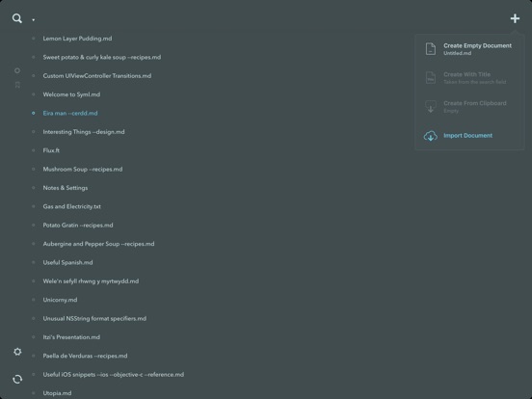Image resolution: width=532 pixels, height=399 pixels.
Task: Click the plus add-document icon
Action: point(515,18)
